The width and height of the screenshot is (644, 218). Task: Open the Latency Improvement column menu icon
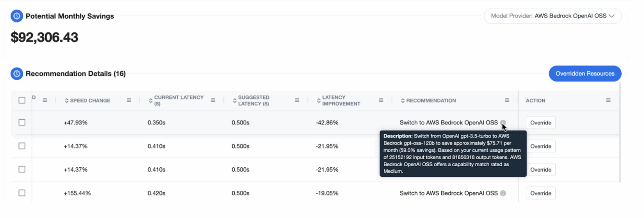click(381, 100)
